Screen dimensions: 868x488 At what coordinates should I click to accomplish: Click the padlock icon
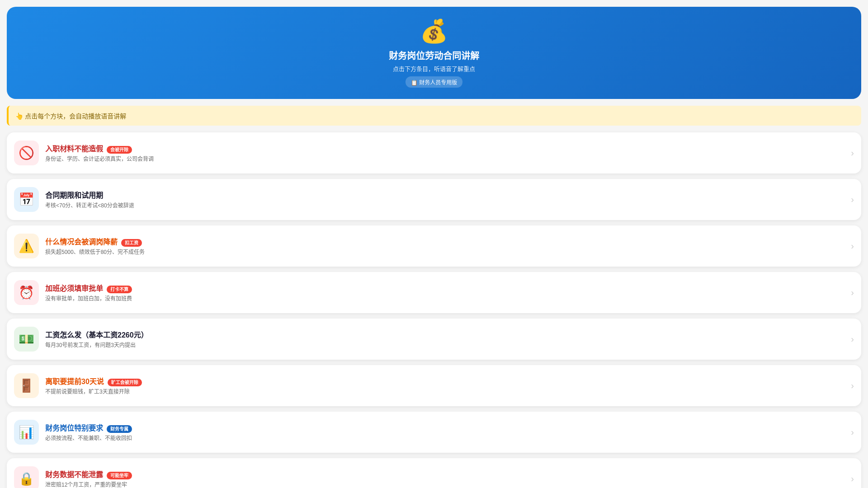click(26, 478)
